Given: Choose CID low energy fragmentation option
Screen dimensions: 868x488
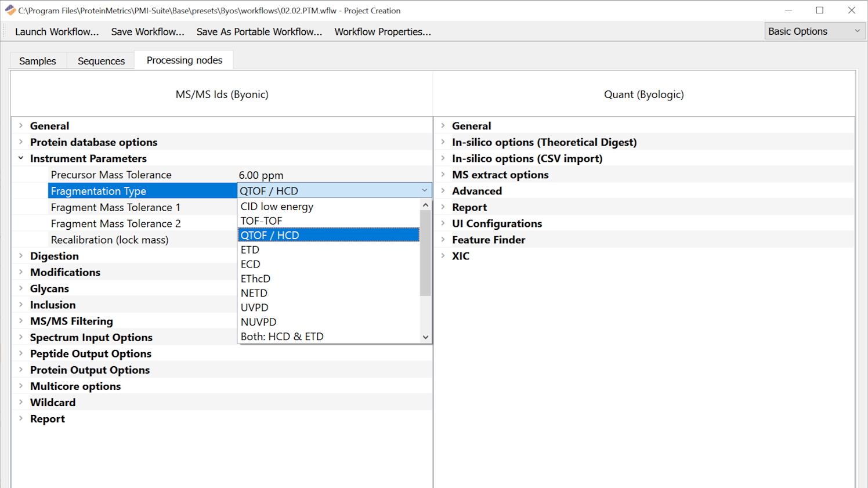Looking at the screenshot, I should 277,207.
